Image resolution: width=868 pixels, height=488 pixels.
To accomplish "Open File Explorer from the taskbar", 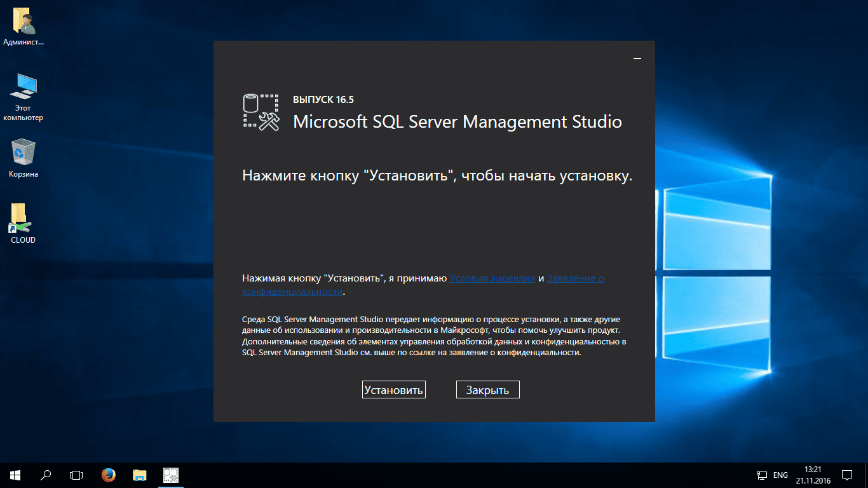I will pyautogui.click(x=139, y=475).
